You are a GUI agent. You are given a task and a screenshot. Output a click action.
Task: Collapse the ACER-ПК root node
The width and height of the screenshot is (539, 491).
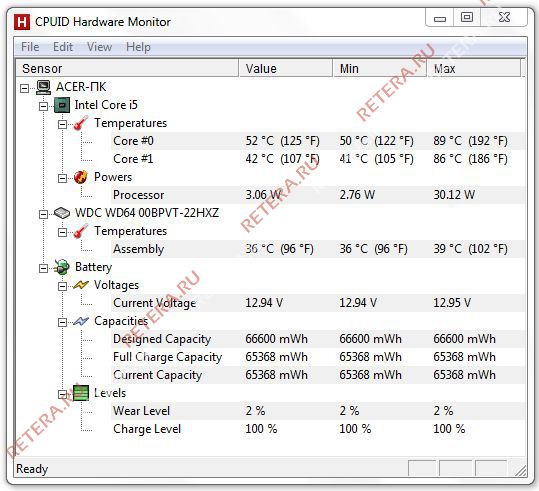pos(24,88)
